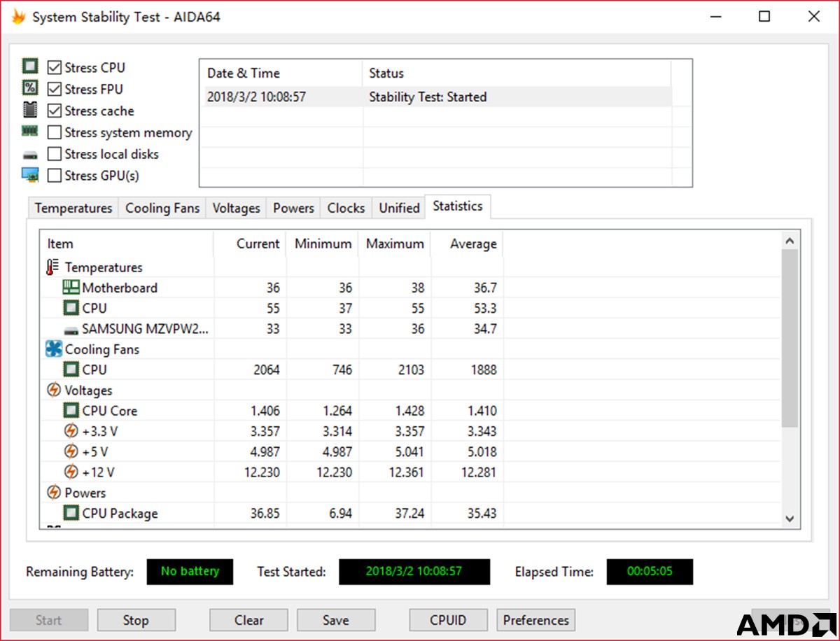This screenshot has width=840, height=641.
Task: Click the Status log column header
Action: 517,73
